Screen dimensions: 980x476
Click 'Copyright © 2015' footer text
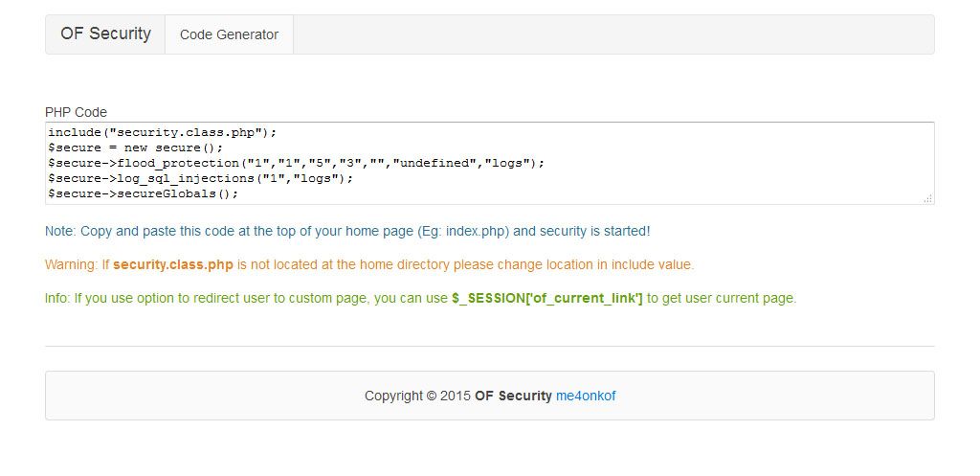pos(417,396)
